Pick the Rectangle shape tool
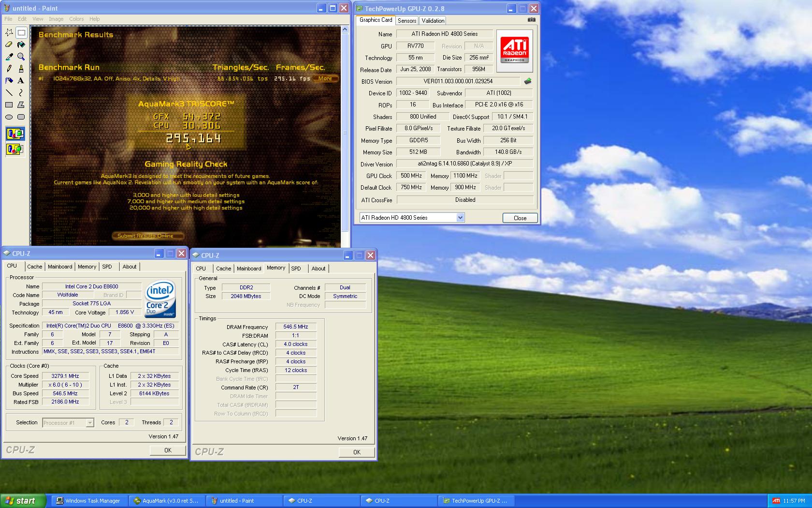This screenshot has width=812, height=508. [x=9, y=105]
